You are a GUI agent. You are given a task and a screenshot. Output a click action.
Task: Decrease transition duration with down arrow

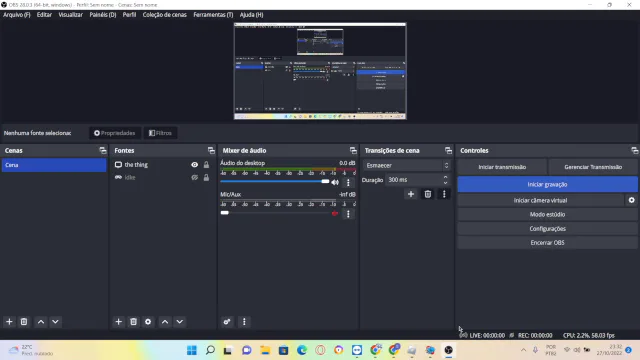tap(445, 182)
